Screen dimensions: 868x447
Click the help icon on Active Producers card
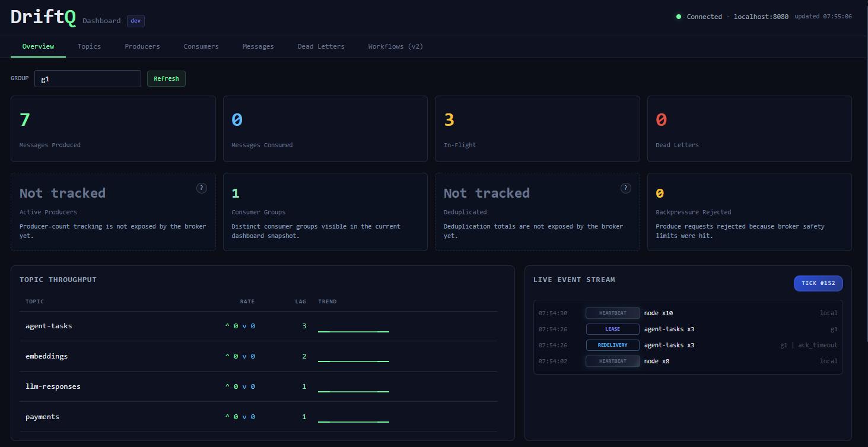click(202, 188)
